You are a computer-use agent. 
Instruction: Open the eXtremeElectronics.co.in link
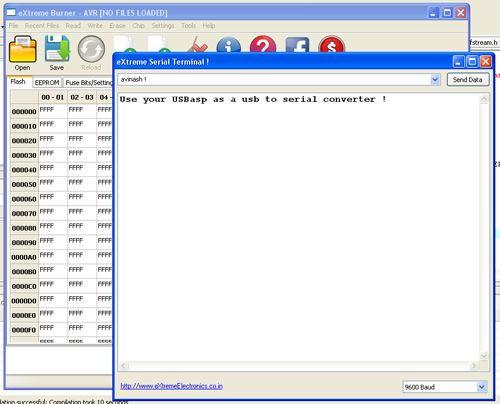172,386
